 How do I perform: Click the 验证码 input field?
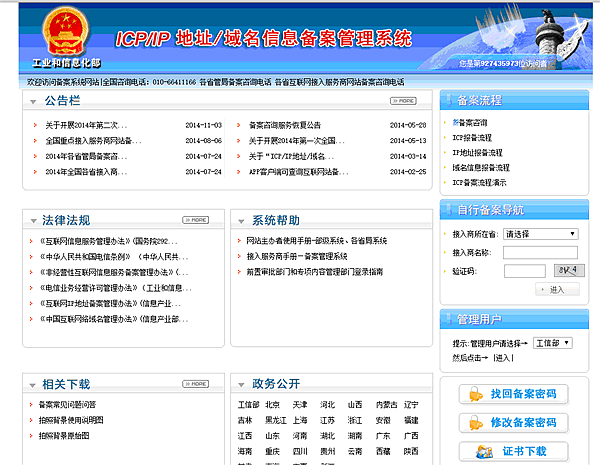click(x=524, y=271)
